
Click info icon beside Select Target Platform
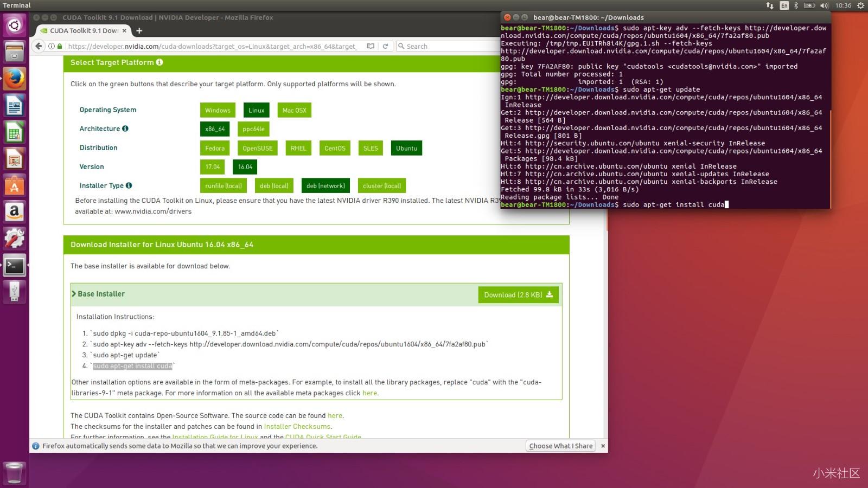click(x=159, y=62)
